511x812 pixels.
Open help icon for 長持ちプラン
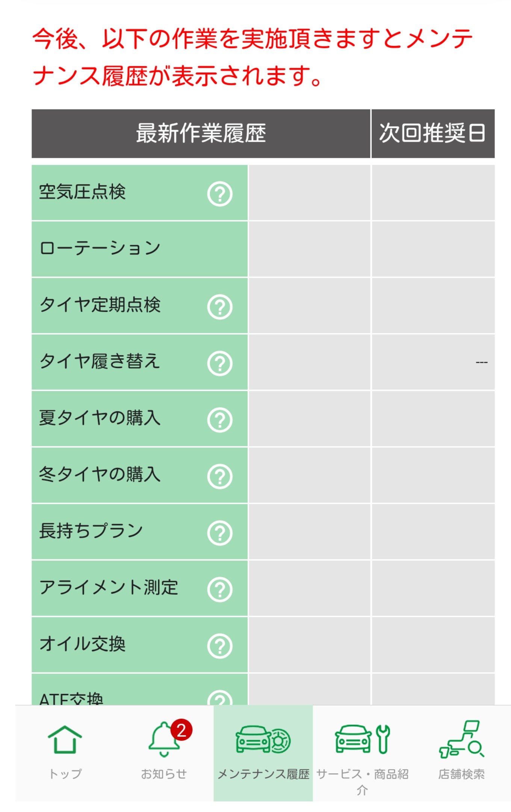[x=220, y=533]
